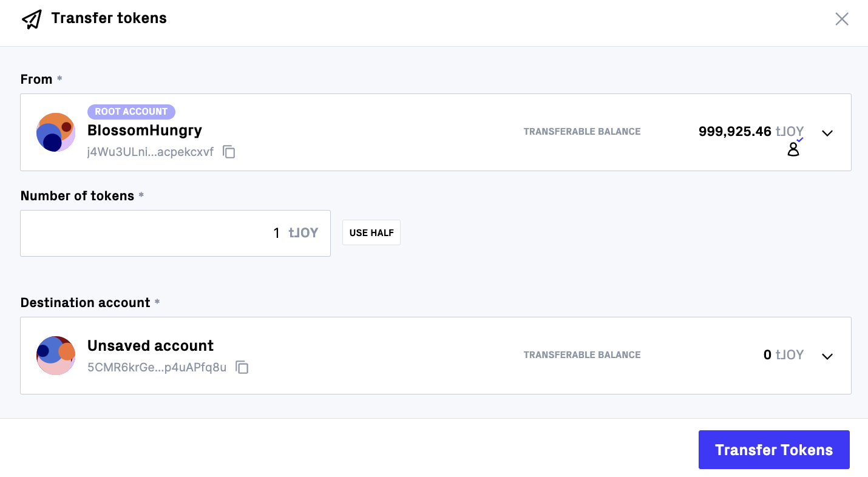This screenshot has height=477, width=868.
Task: Click BlossomHungry's account avatar
Action: click(55, 132)
